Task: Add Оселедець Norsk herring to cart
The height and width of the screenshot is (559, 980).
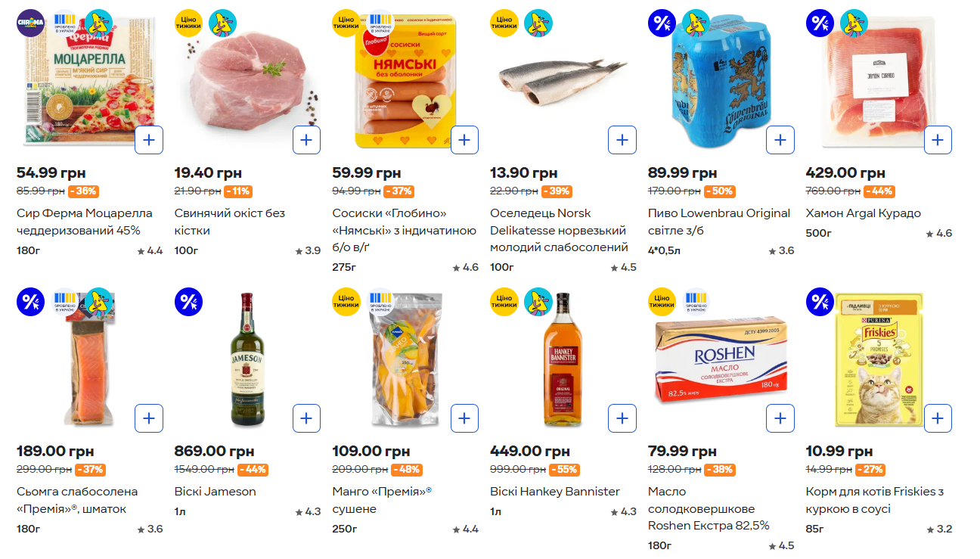Action: click(x=622, y=140)
